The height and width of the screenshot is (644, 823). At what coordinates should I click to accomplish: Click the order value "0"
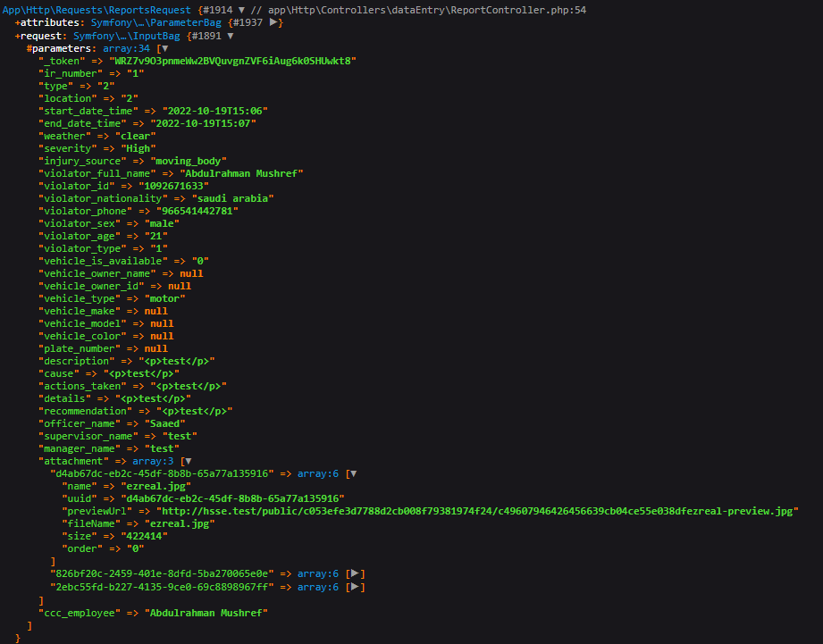pyautogui.click(x=136, y=548)
